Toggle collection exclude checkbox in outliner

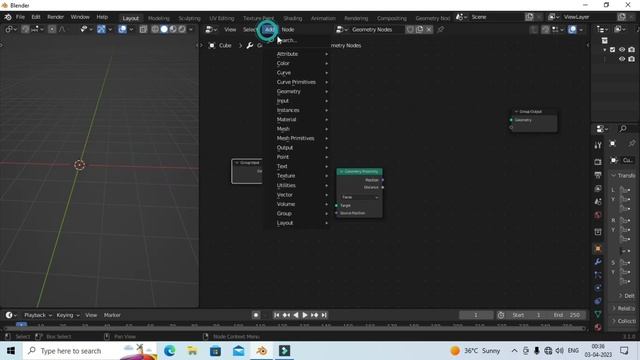click(612, 49)
